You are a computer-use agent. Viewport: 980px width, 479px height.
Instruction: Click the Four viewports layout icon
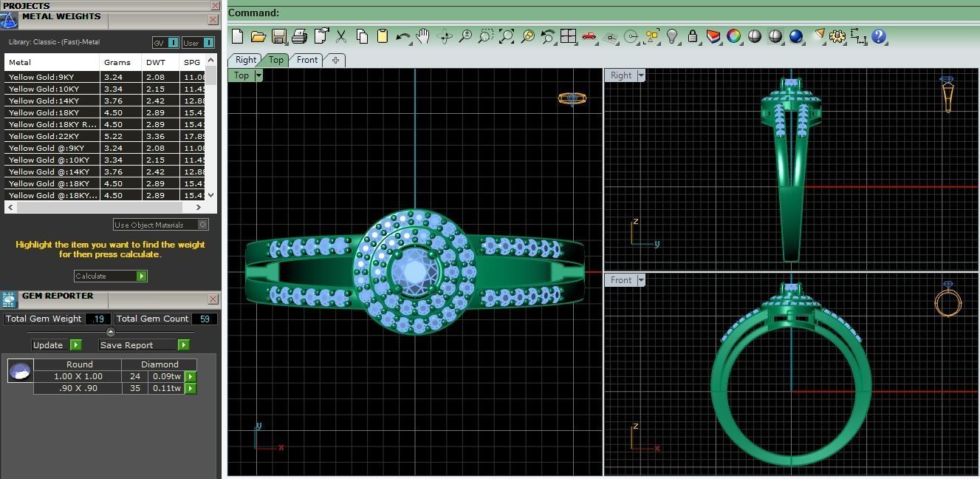click(568, 35)
